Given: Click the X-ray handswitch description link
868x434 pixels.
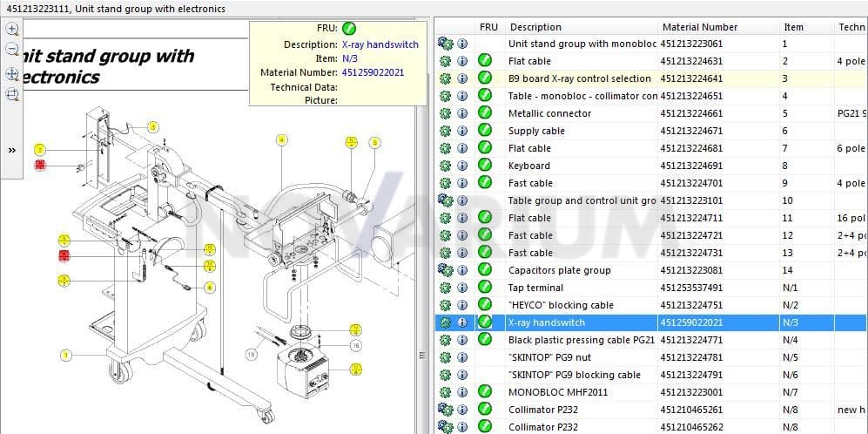Looking at the screenshot, I should 380,45.
